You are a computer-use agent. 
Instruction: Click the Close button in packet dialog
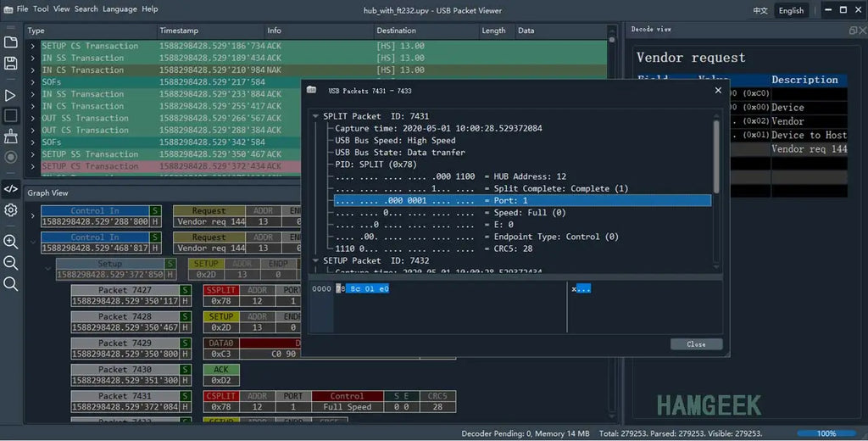pyautogui.click(x=697, y=344)
